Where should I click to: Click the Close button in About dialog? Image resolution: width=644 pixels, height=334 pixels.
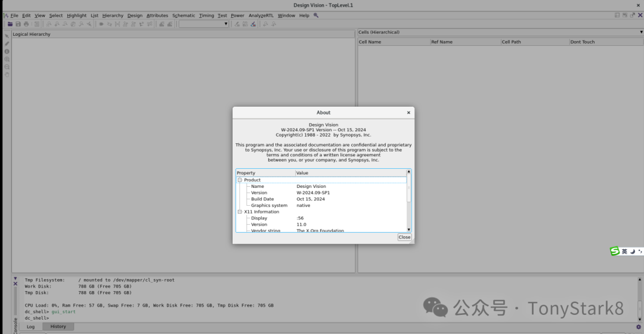point(404,237)
